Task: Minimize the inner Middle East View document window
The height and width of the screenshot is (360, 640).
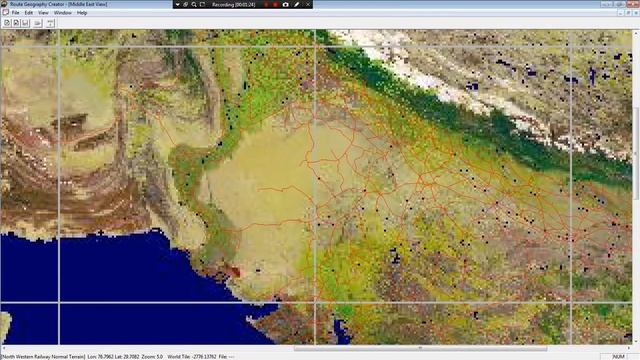Action: pos(621,13)
